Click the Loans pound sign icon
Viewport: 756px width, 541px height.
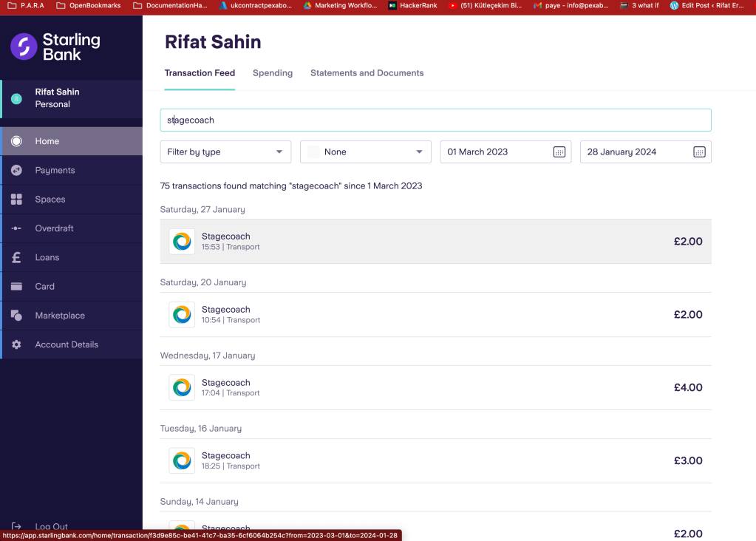point(16,257)
